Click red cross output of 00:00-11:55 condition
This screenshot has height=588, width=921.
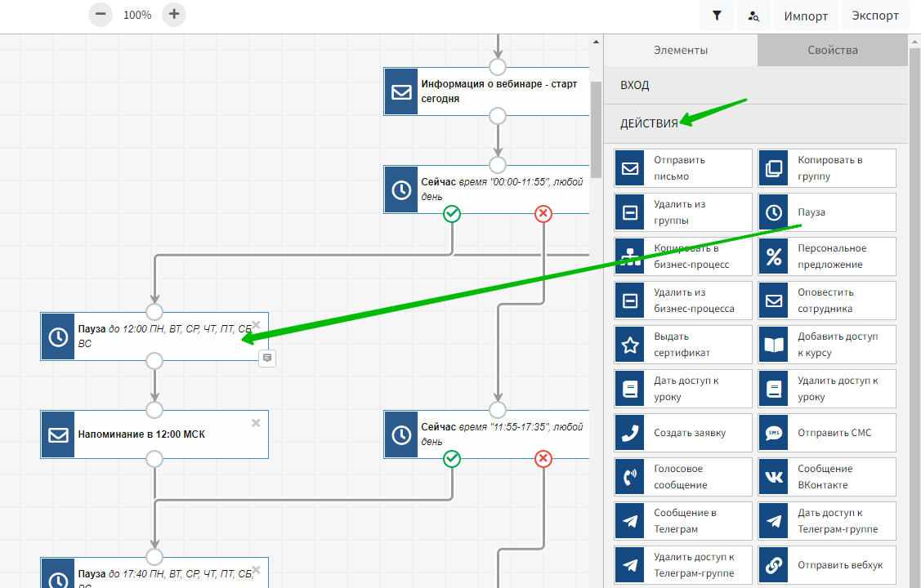(543, 214)
